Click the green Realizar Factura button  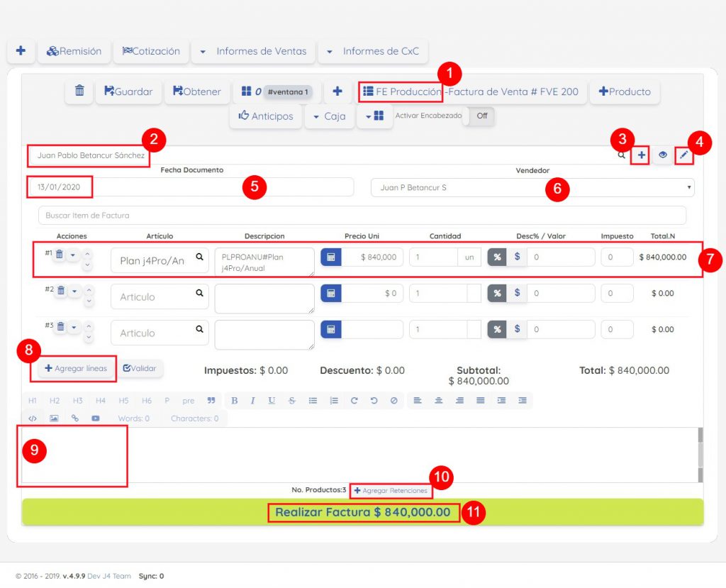click(x=362, y=512)
